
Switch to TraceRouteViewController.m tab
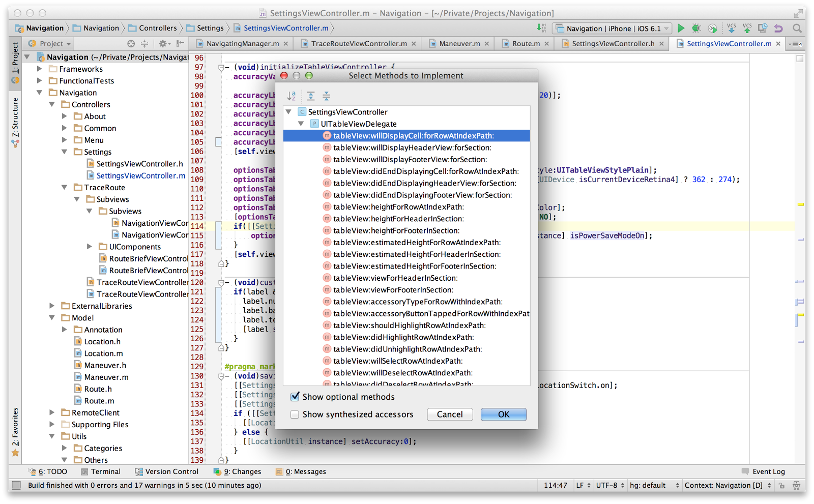pos(359,44)
